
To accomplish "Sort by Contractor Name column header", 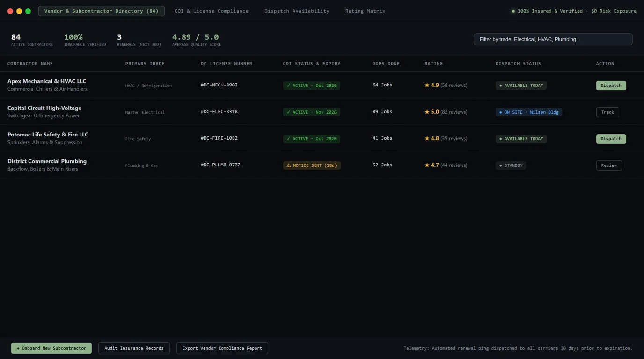I will coord(30,64).
